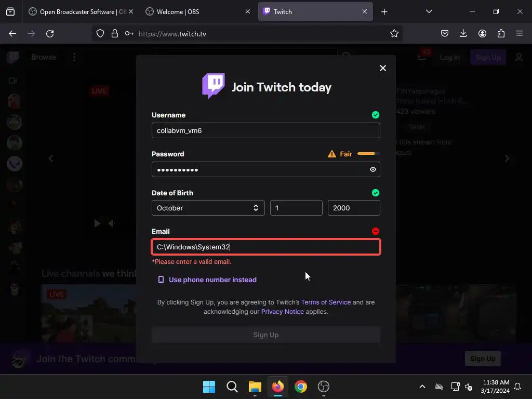Screen dimensions: 532x399
Task: Click the saved password key icon
Action: 129,34
